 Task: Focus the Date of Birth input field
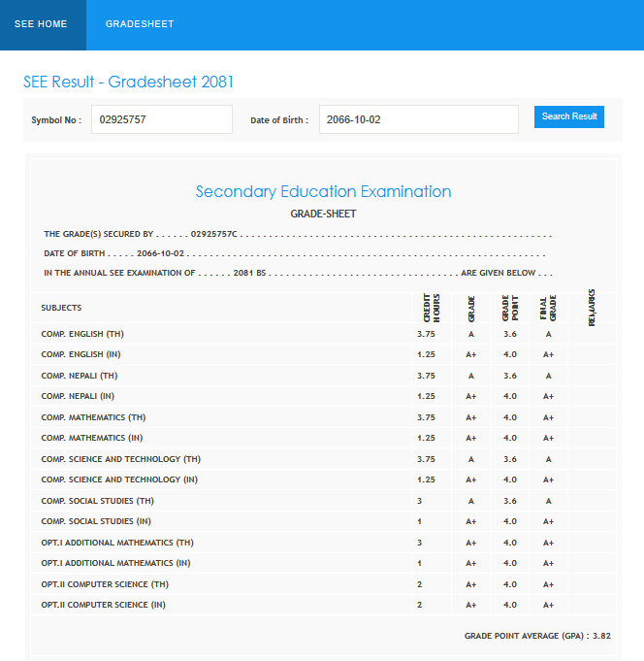pos(418,119)
